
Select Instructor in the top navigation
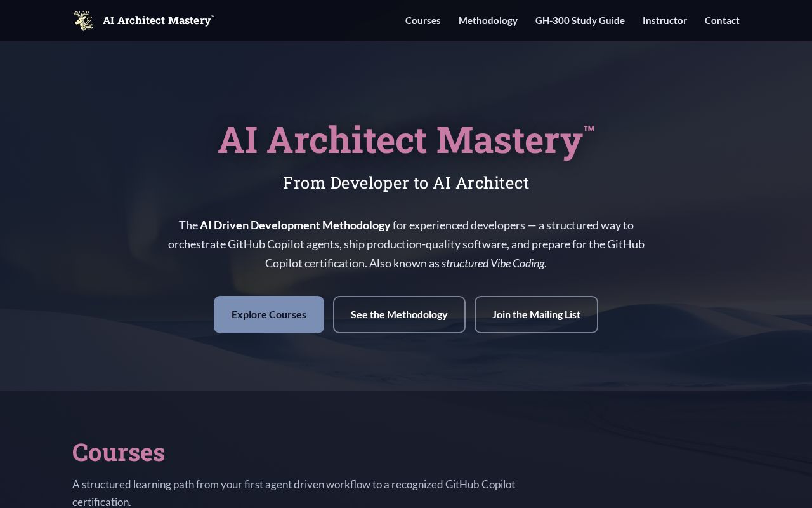tap(664, 20)
